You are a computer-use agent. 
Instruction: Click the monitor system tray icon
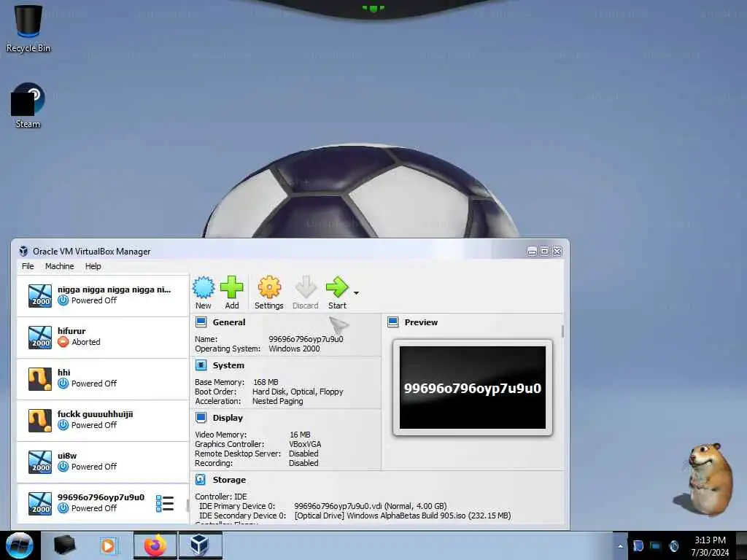656,546
